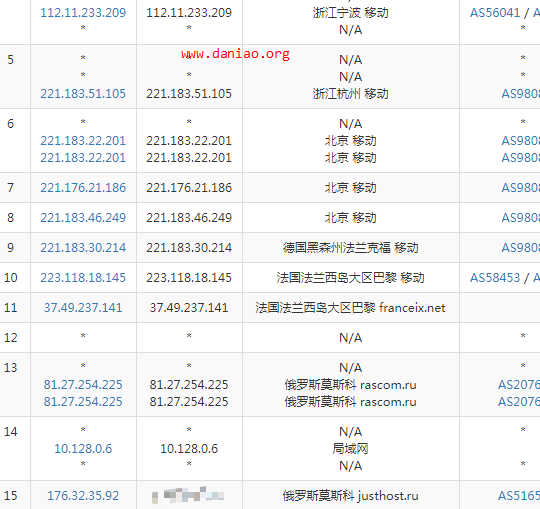Open the 112.11.233.209 IP link
The height and width of the screenshot is (509, 540).
click(x=83, y=13)
